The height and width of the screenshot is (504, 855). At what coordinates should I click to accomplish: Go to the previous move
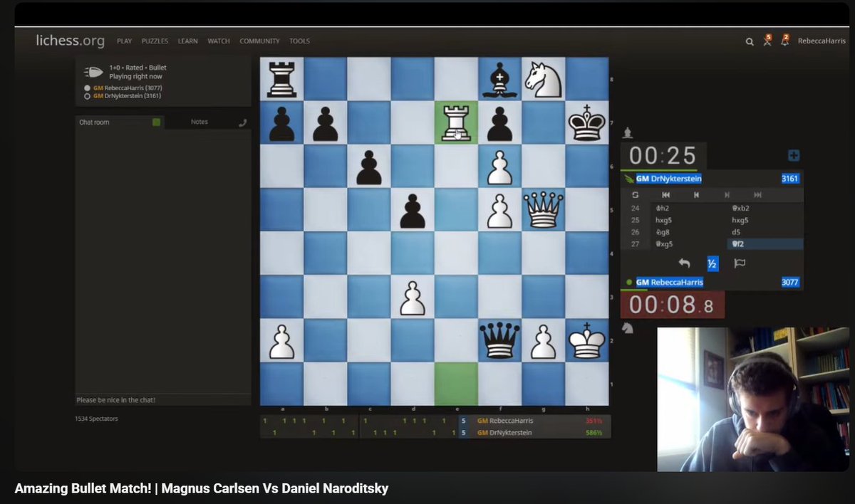696,194
